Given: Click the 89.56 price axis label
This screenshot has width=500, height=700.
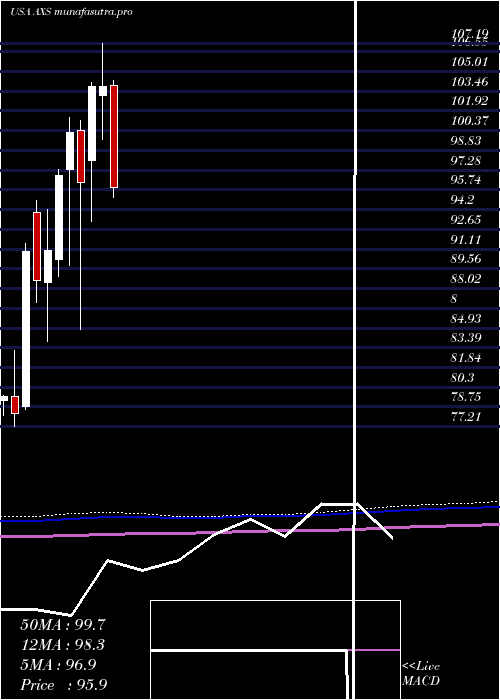Looking at the screenshot, I should coord(466,259).
